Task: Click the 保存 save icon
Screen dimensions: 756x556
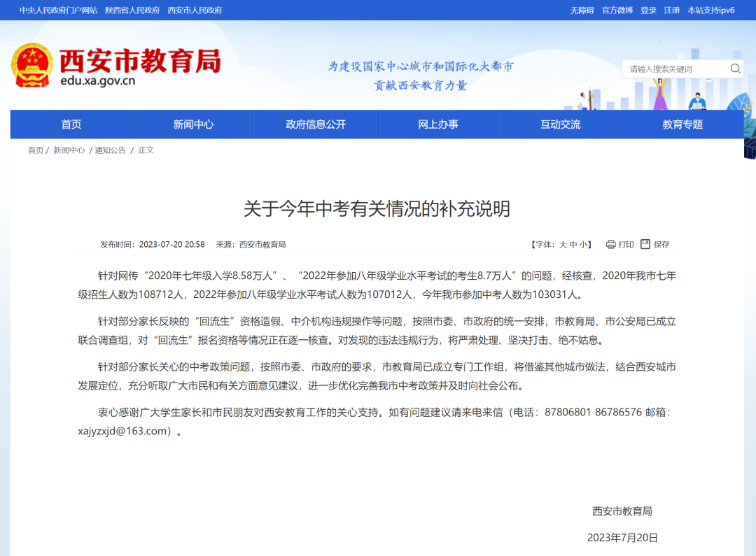Action: (646, 244)
